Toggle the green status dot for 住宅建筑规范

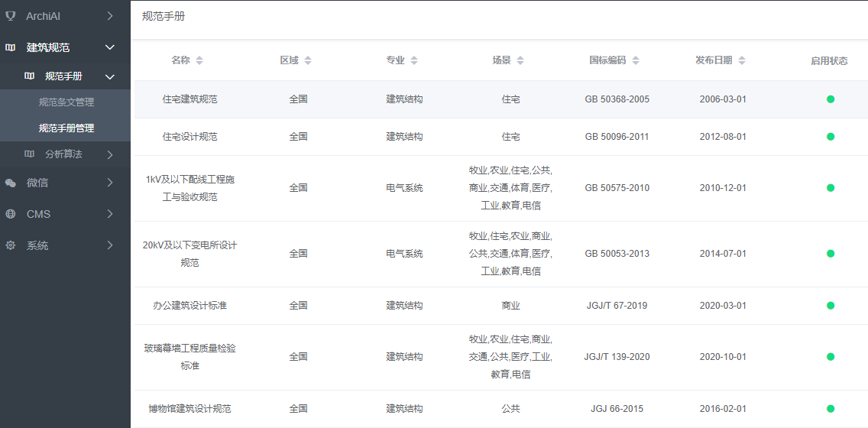[830, 99]
